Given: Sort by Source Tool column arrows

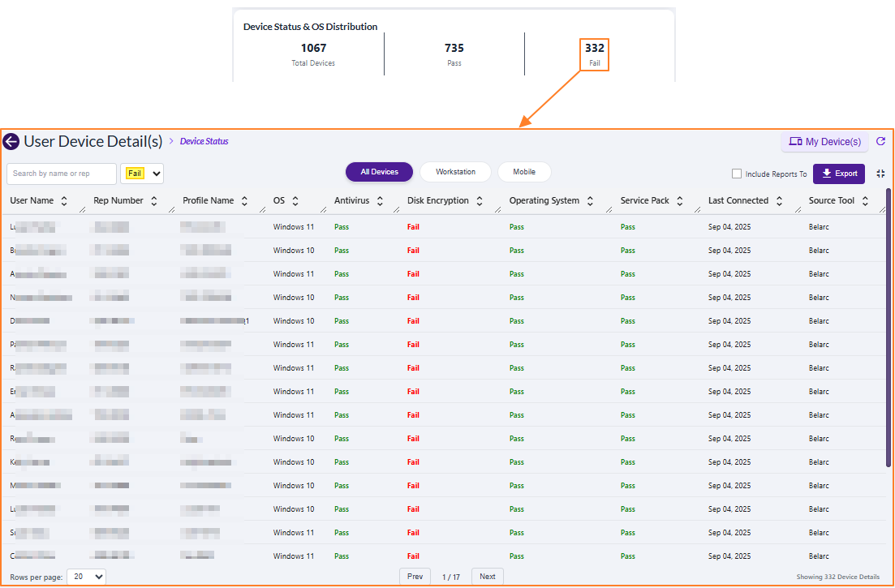Looking at the screenshot, I should 865,201.
